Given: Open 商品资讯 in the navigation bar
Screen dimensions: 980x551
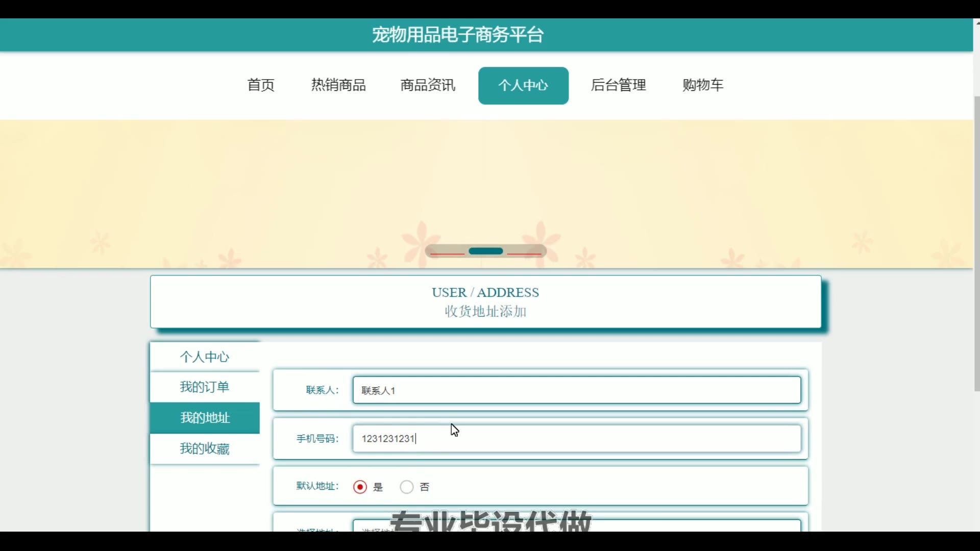Looking at the screenshot, I should click(x=428, y=85).
